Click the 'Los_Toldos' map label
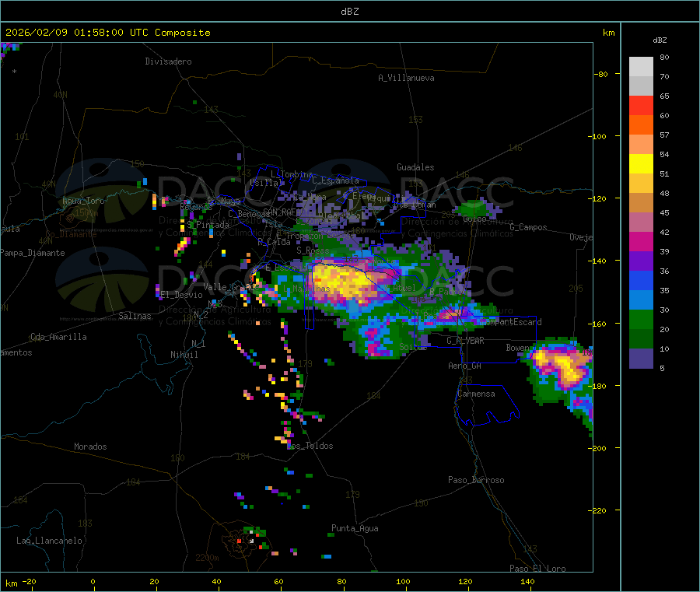This screenshot has width=700, height=592. pyautogui.click(x=310, y=446)
